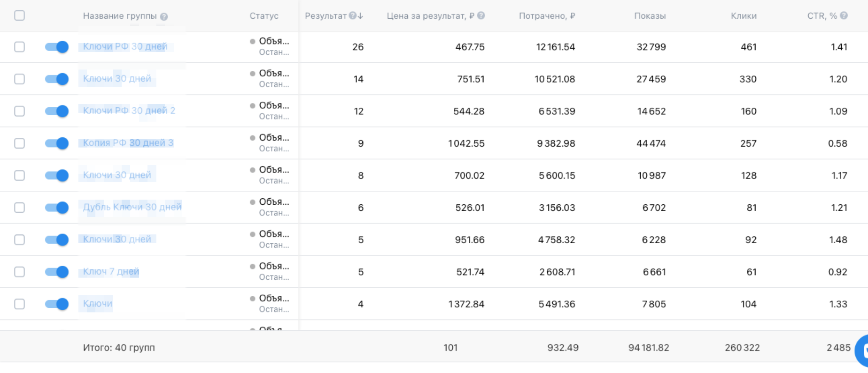The image size is (868, 373).
Task: Click help icon beside Название группы header
Action: pyautogui.click(x=164, y=17)
